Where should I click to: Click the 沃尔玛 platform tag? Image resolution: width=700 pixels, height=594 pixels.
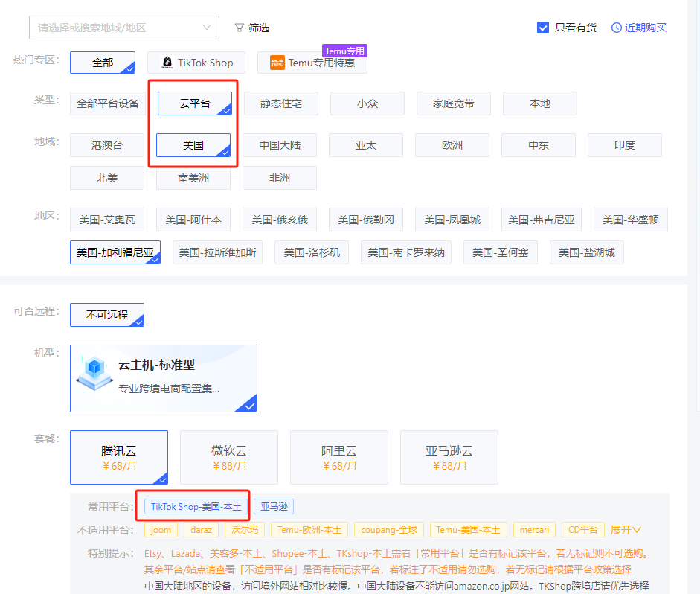click(x=245, y=530)
